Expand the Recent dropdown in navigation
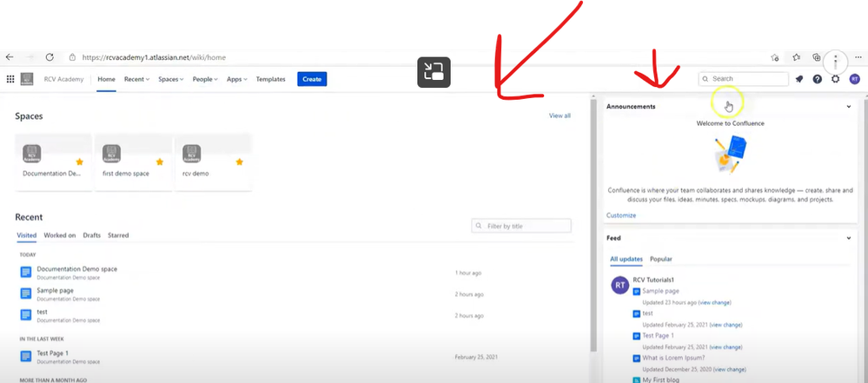The height and width of the screenshot is (383, 868). coord(136,79)
